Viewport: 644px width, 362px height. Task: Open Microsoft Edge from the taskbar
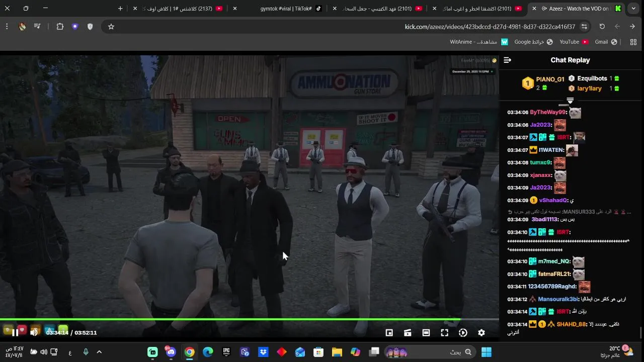[x=208, y=352]
